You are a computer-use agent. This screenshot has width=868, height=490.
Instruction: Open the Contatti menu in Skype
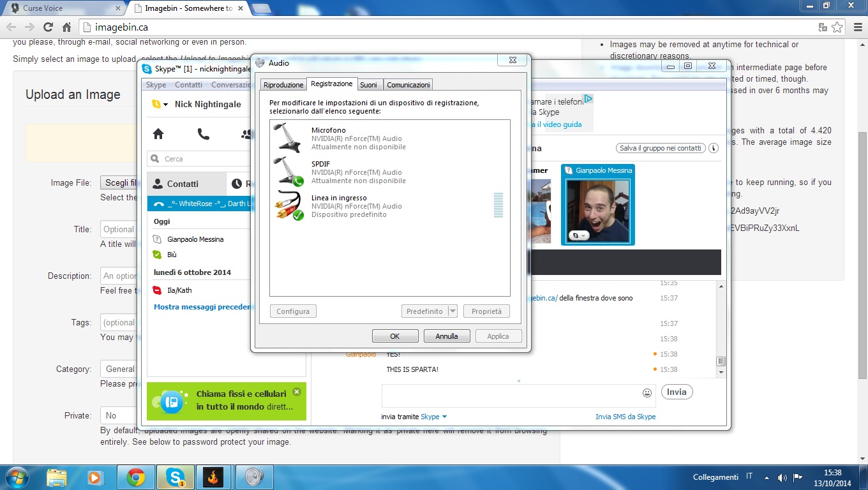point(188,85)
